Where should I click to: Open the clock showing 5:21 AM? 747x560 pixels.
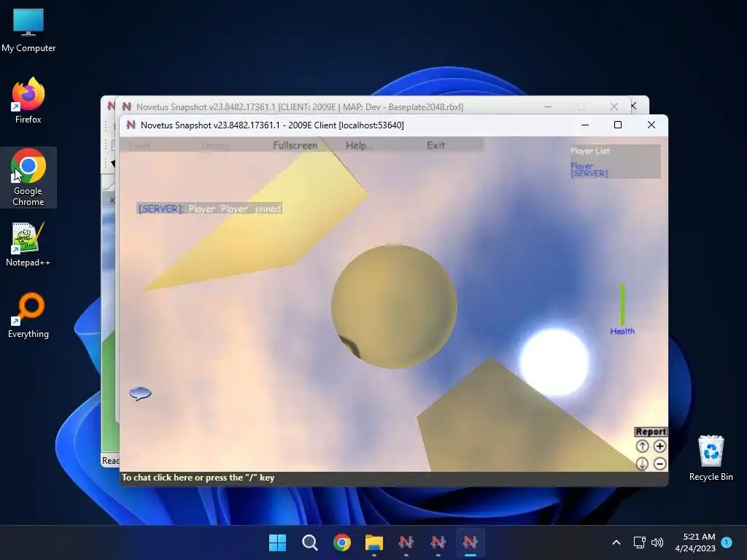click(x=695, y=542)
